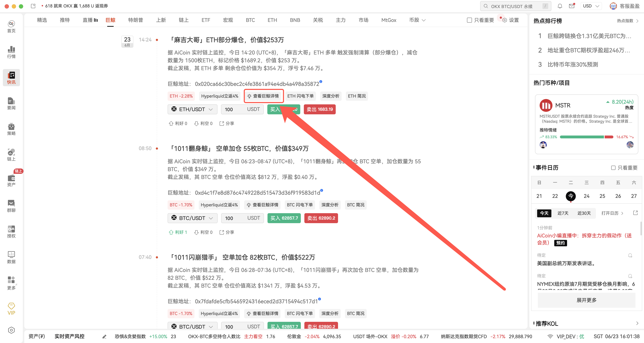The image size is (644, 343).
Task: Open the 首页 home sidebar icon
Action: coord(11,27)
